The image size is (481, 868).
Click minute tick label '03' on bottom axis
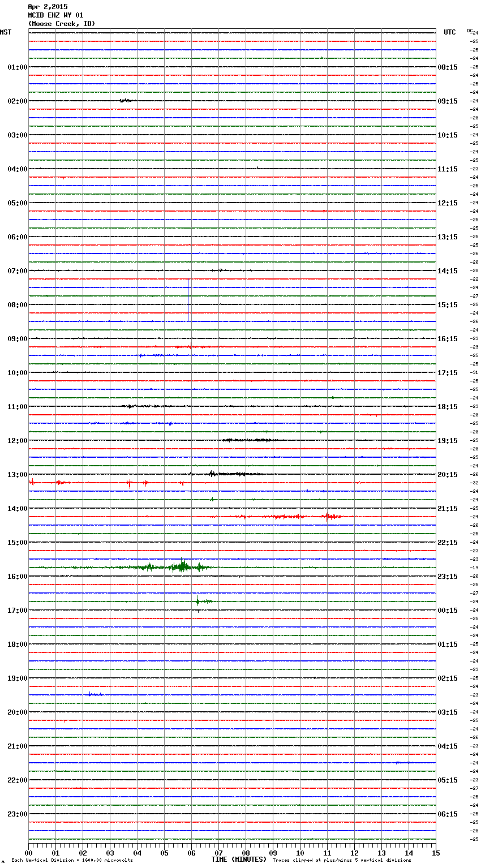[x=110, y=853]
